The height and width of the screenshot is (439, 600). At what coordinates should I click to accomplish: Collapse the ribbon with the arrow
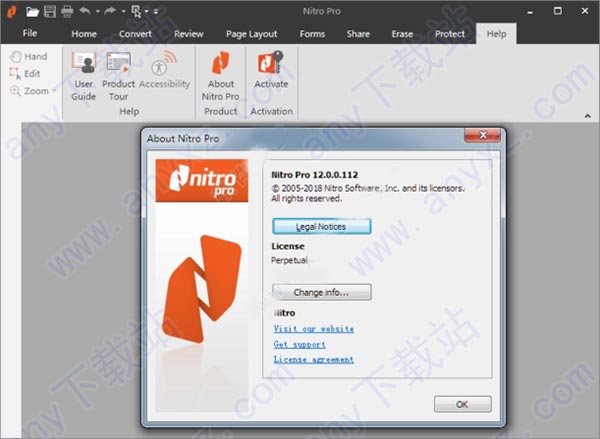click(x=588, y=116)
